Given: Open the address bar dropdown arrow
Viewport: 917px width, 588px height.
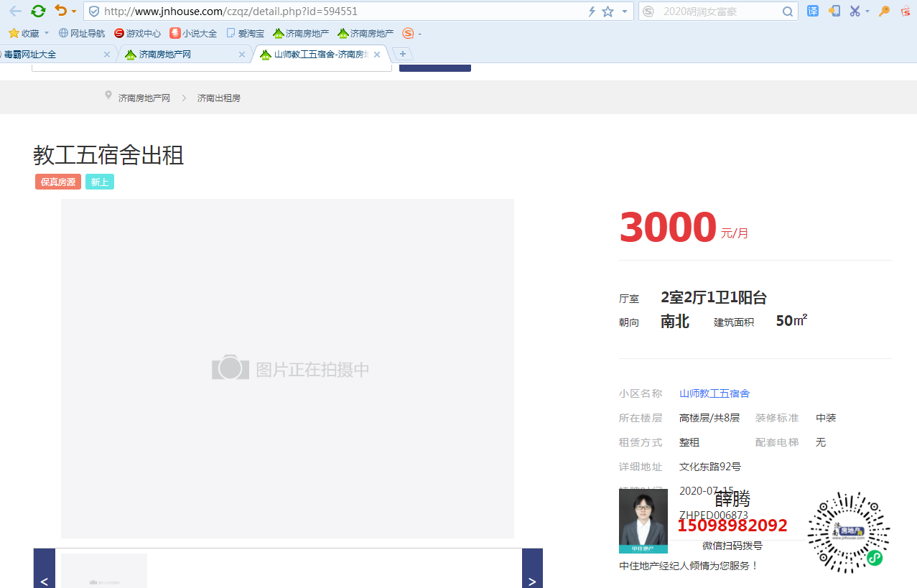Looking at the screenshot, I should click(624, 11).
